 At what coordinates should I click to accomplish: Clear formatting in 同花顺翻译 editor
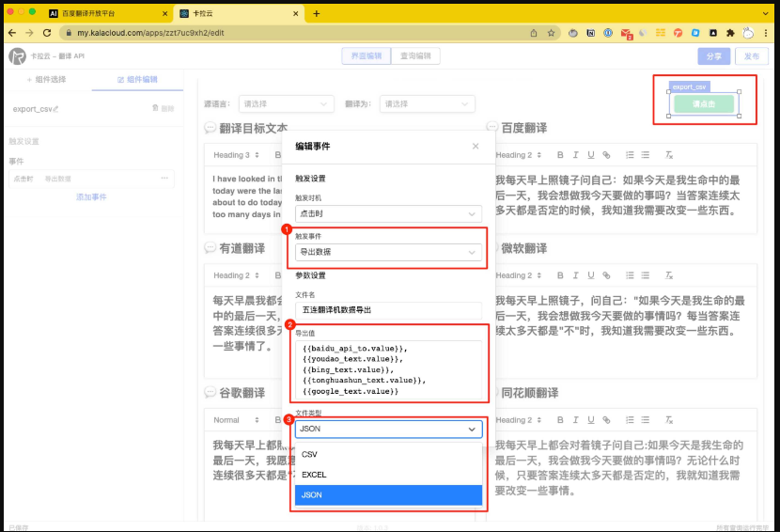pos(669,420)
